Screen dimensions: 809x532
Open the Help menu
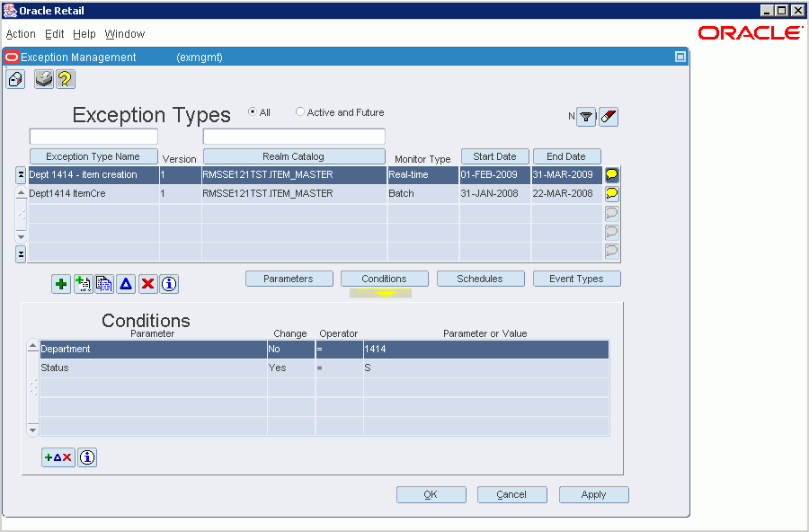pos(84,34)
